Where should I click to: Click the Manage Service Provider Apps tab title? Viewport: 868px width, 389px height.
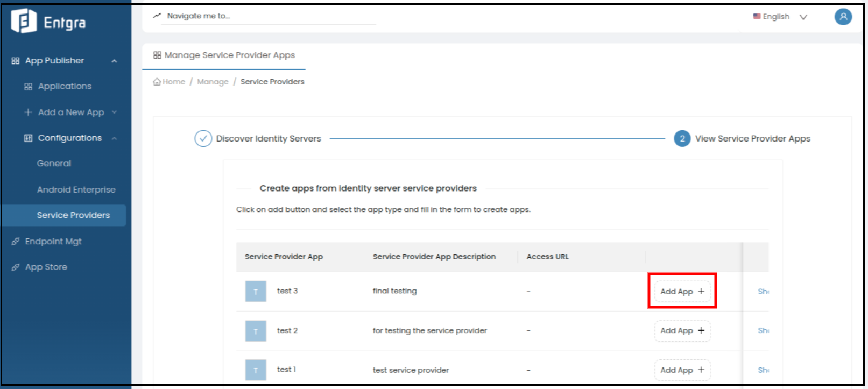coord(229,55)
